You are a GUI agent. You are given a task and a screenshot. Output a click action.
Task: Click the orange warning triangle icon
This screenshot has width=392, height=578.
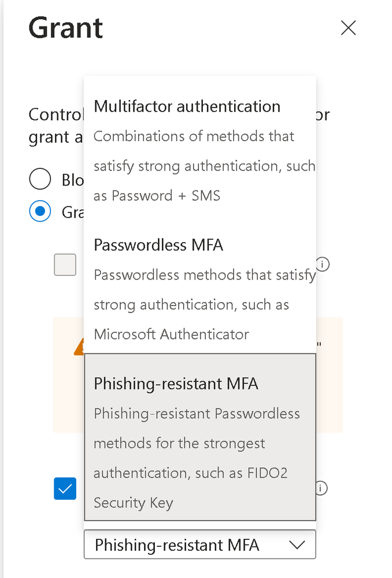[79, 347]
